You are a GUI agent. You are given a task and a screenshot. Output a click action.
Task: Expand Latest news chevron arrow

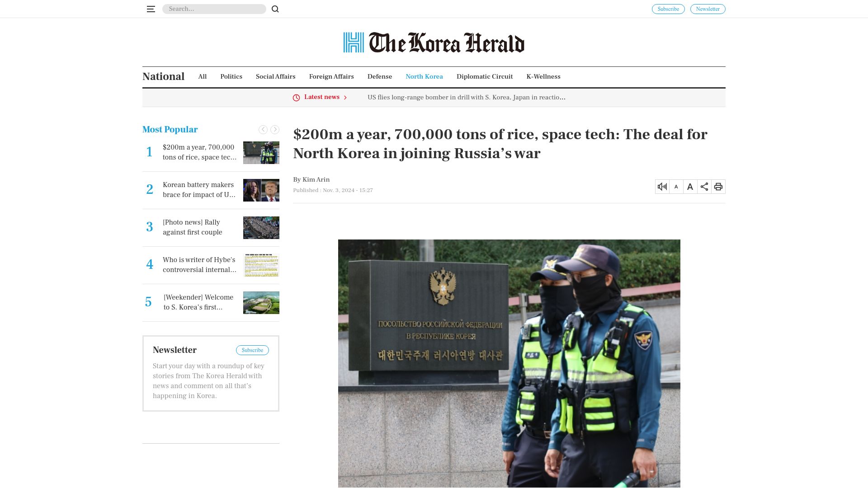(x=345, y=98)
